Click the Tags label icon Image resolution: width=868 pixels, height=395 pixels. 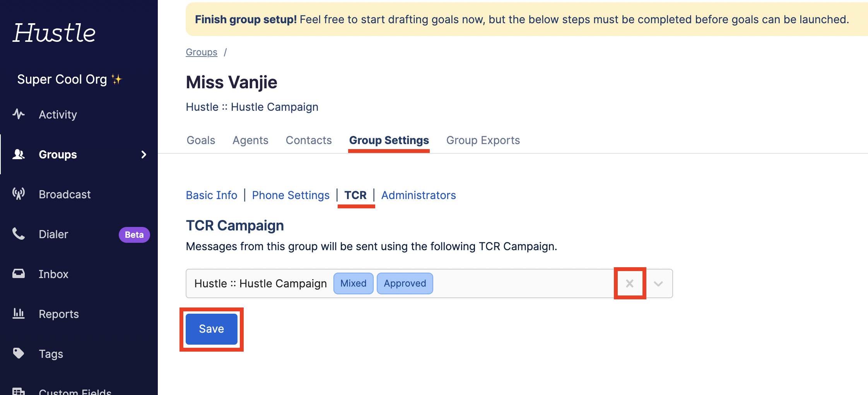point(18,354)
